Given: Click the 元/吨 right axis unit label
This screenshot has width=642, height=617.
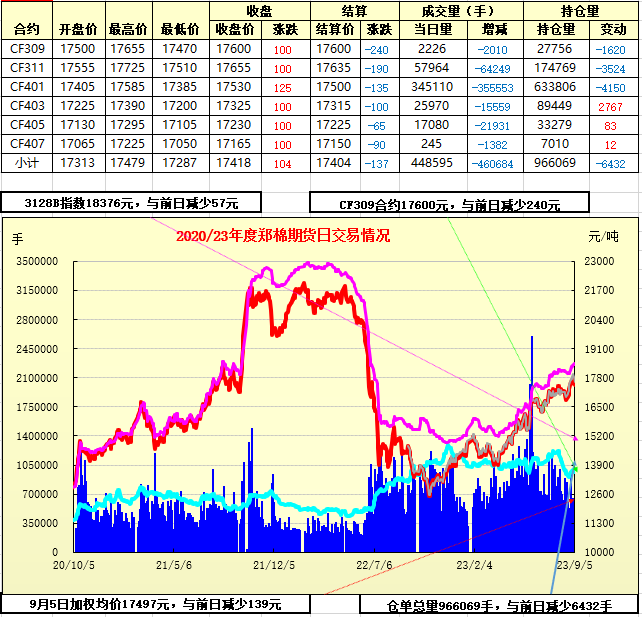Looking at the screenshot, I should 603,237.
